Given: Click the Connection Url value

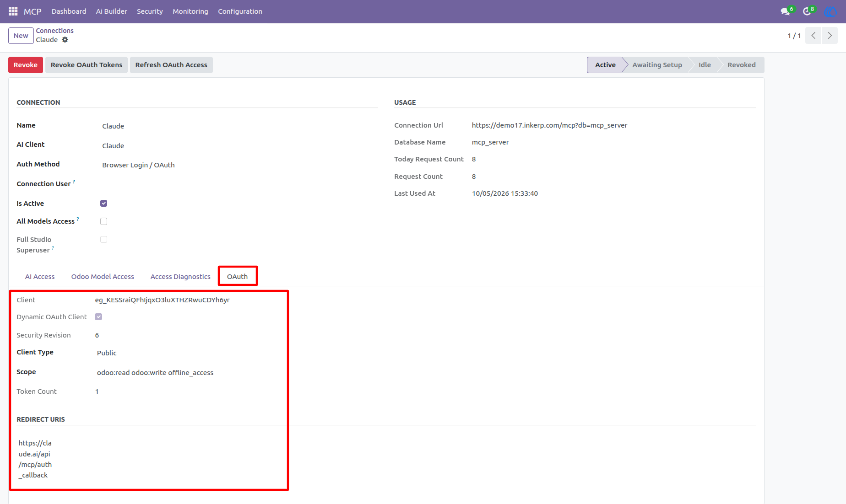Looking at the screenshot, I should coord(549,125).
